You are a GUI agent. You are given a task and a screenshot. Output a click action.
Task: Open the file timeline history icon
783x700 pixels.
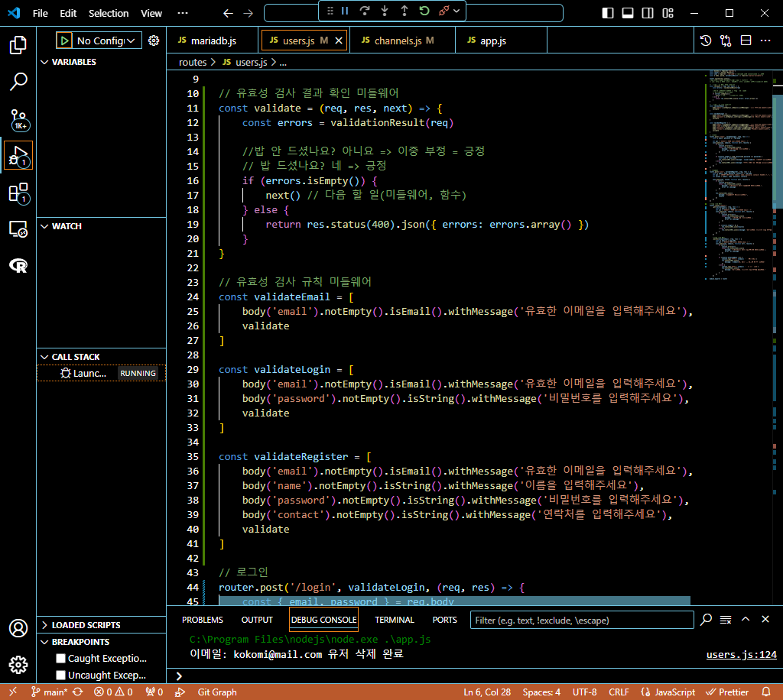tap(706, 41)
